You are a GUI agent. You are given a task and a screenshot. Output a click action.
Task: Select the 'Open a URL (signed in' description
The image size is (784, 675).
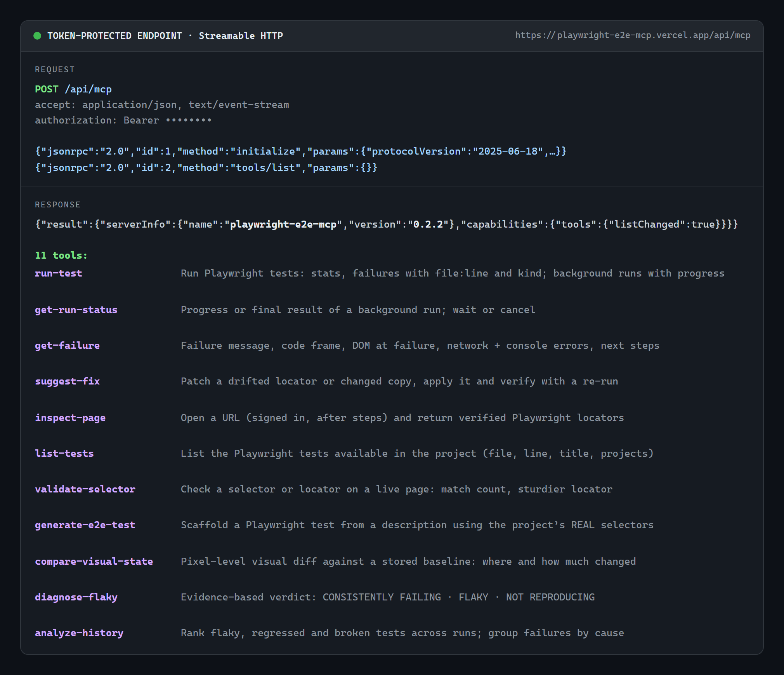tap(402, 418)
